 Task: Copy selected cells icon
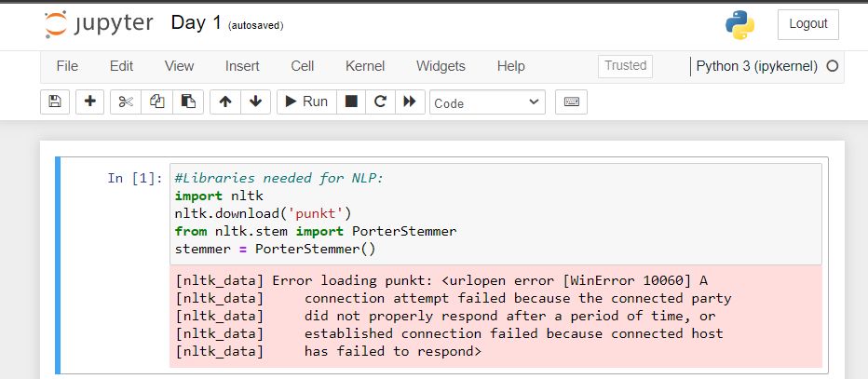click(157, 102)
